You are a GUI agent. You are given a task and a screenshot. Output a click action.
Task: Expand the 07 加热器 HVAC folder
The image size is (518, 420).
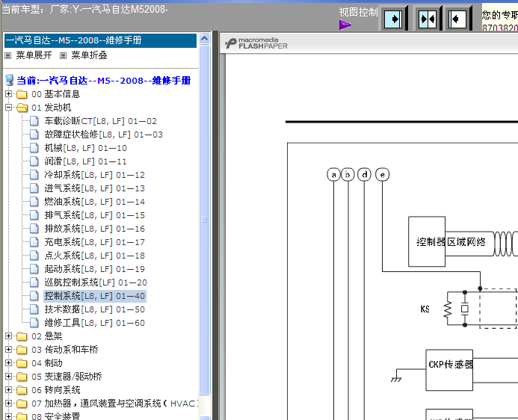pos(8,403)
